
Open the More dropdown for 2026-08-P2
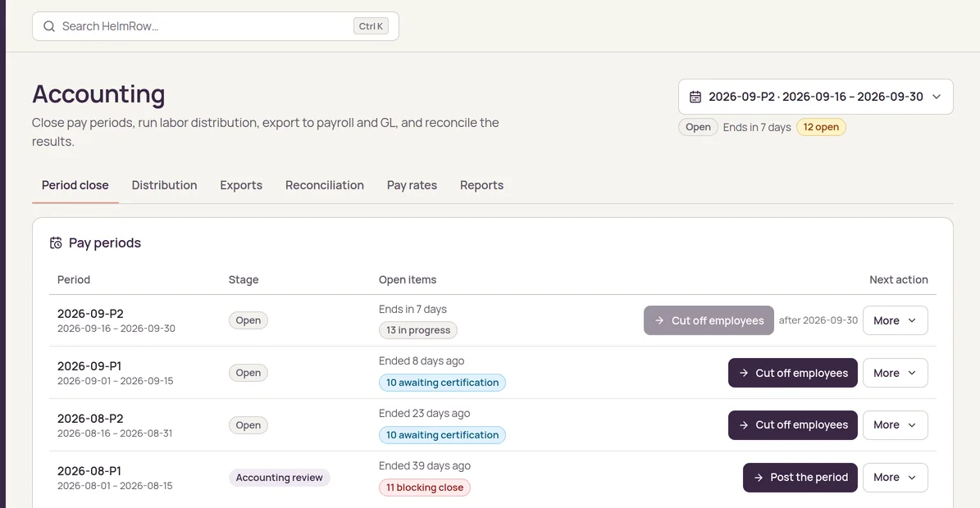pyautogui.click(x=895, y=425)
